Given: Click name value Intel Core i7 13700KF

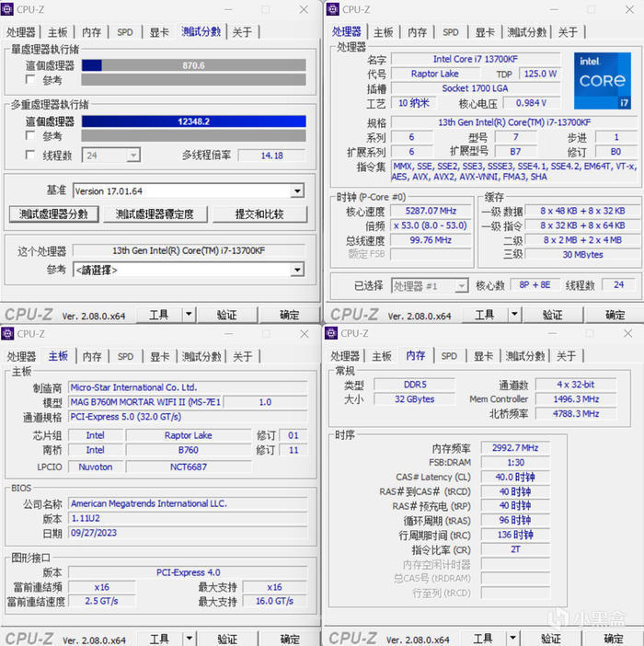Looking at the screenshot, I should point(475,59).
